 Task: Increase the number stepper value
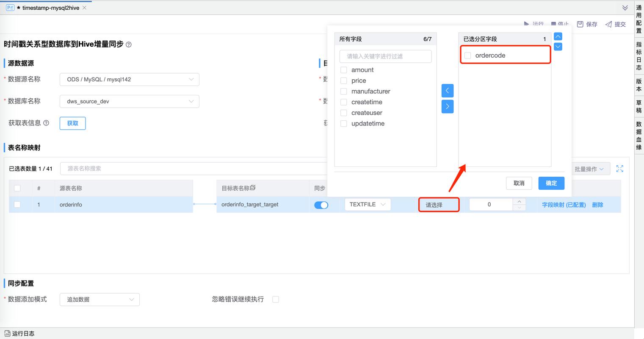click(519, 201)
